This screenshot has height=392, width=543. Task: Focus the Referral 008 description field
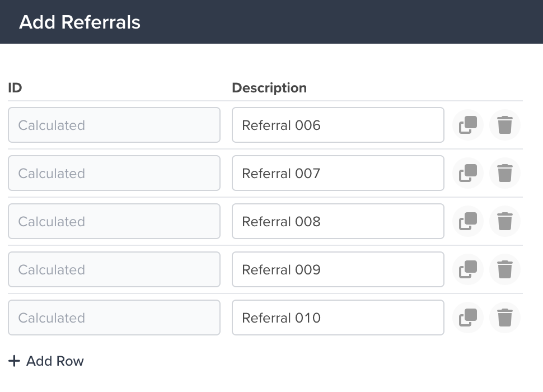338,221
